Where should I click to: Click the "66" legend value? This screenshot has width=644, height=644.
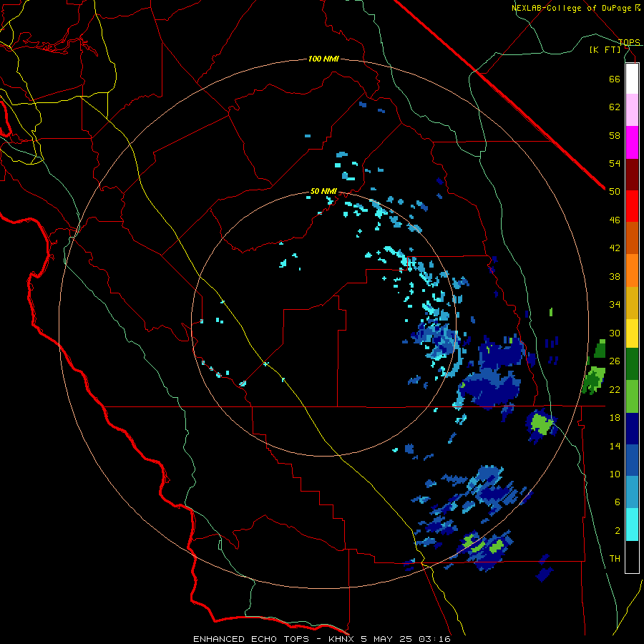(x=615, y=79)
